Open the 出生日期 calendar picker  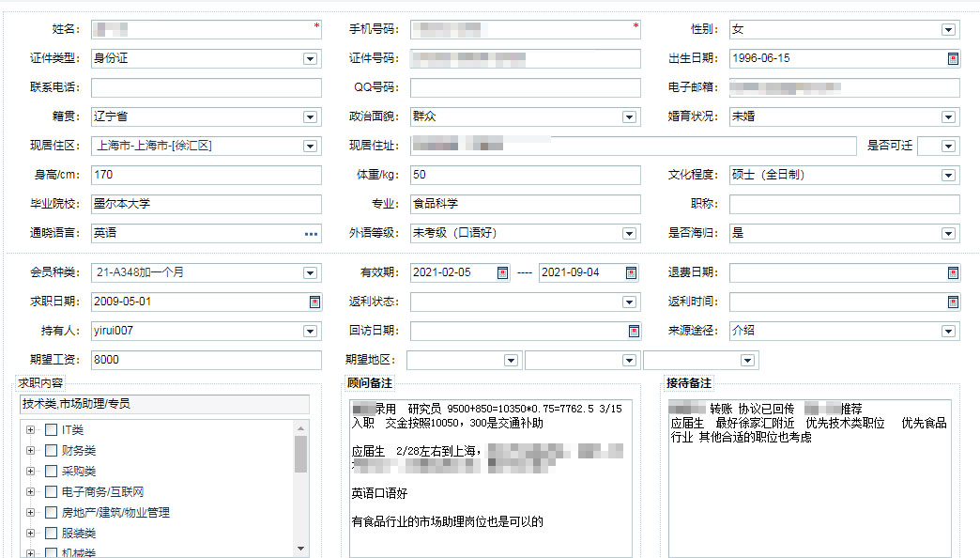953,59
